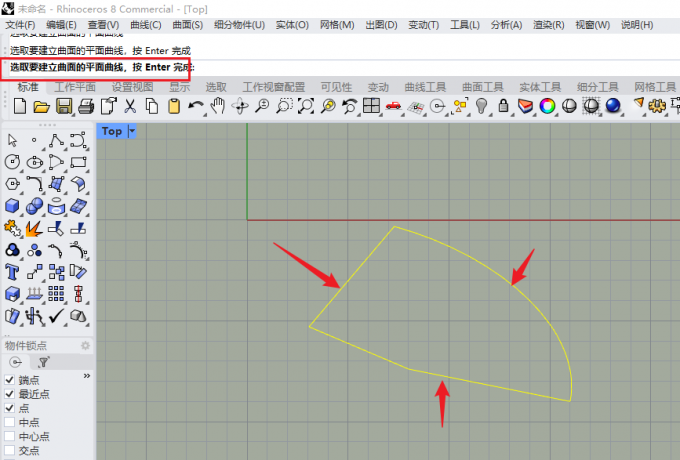The width and height of the screenshot is (680, 460).
Task: Click in the command prompt line
Action: (343, 67)
